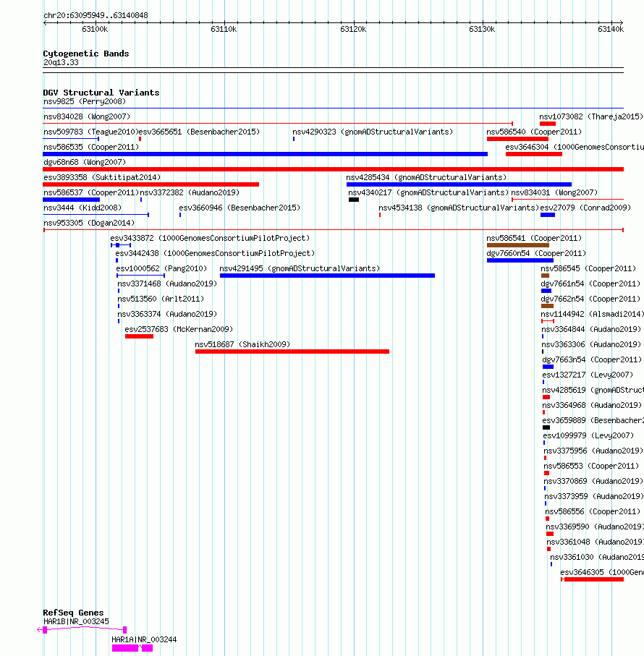Select esv3660946 (Besenbacher2015) label
Image resolution: width=644 pixels, height=656 pixels.
point(240,208)
